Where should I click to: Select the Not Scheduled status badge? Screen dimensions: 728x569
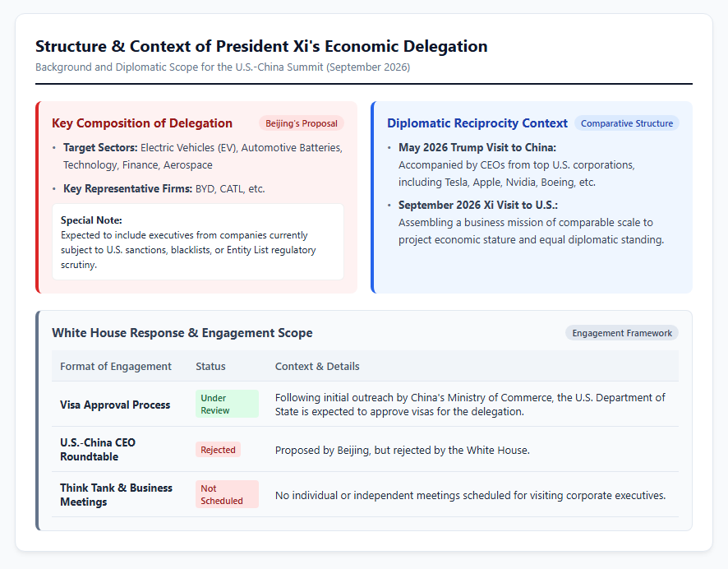227,494
